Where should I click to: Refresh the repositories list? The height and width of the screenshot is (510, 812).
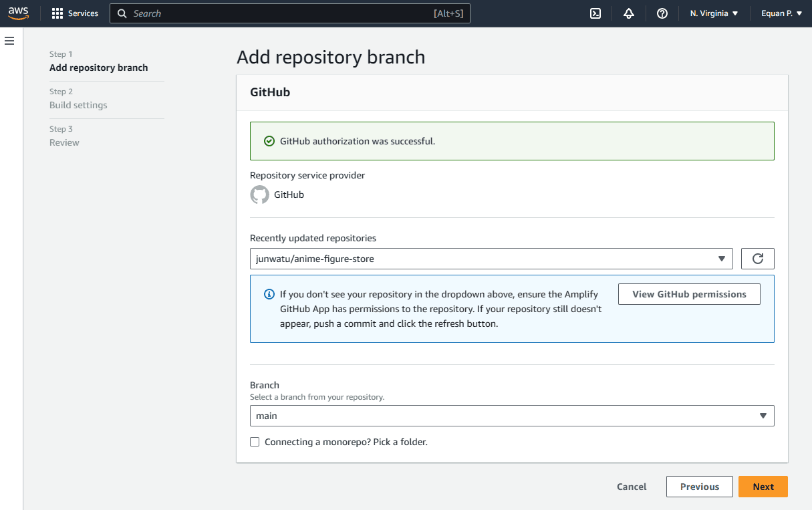click(x=758, y=259)
